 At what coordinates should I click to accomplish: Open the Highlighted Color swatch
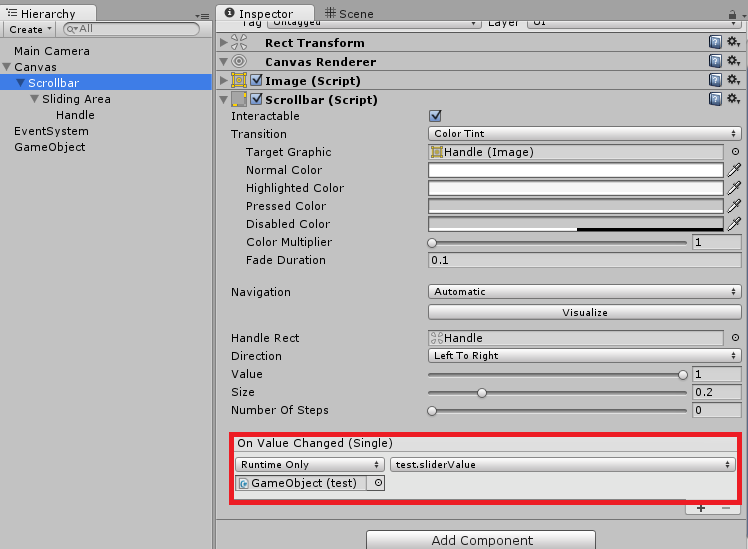pyautogui.click(x=576, y=188)
